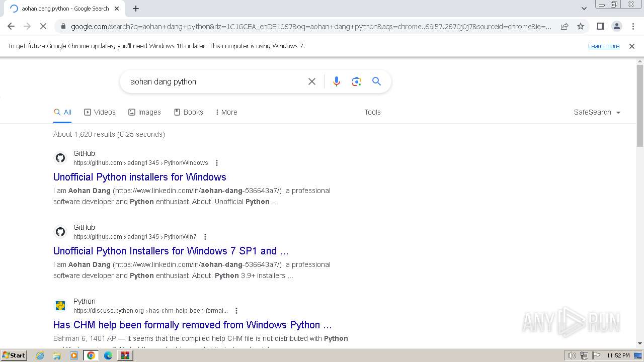Stop loading the page
This screenshot has height=362, width=644.
[43, 26]
